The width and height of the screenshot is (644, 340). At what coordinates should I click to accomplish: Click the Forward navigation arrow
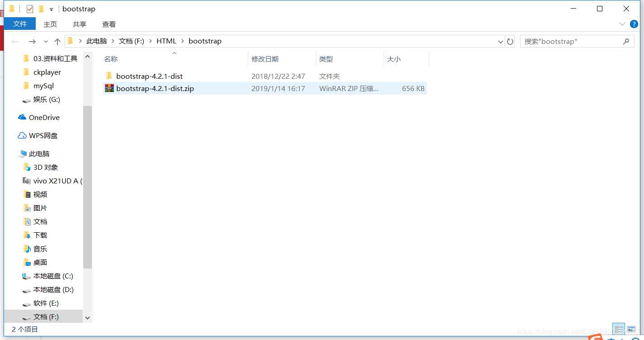[x=32, y=42]
